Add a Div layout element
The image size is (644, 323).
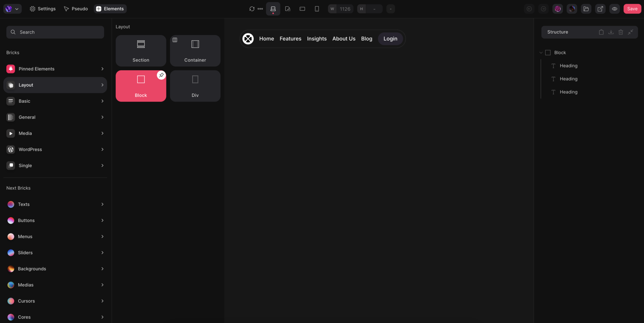(195, 86)
